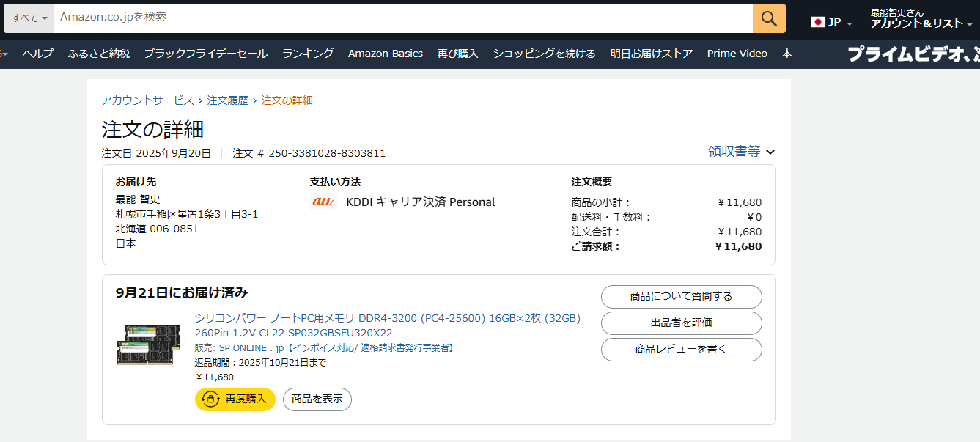Open the memory product thumbnail image
980x442 pixels.
(149, 345)
